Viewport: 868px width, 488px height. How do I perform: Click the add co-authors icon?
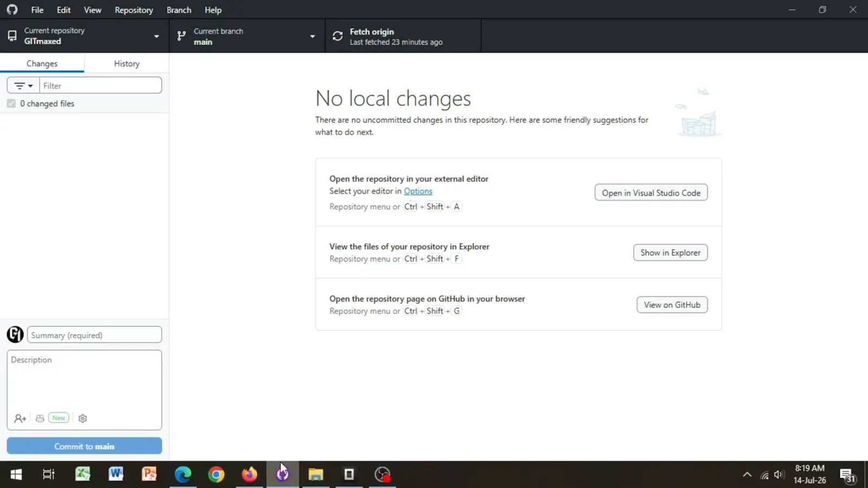pos(20,418)
